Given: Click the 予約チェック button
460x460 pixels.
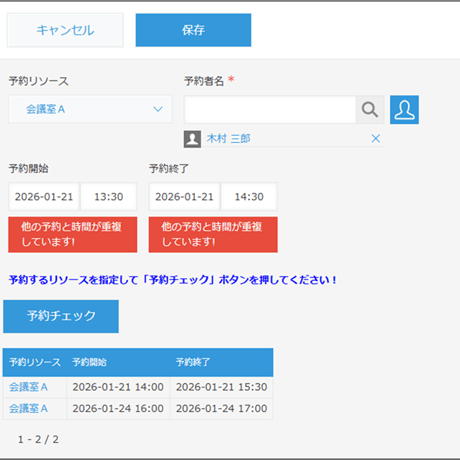Looking at the screenshot, I should tap(61, 316).
